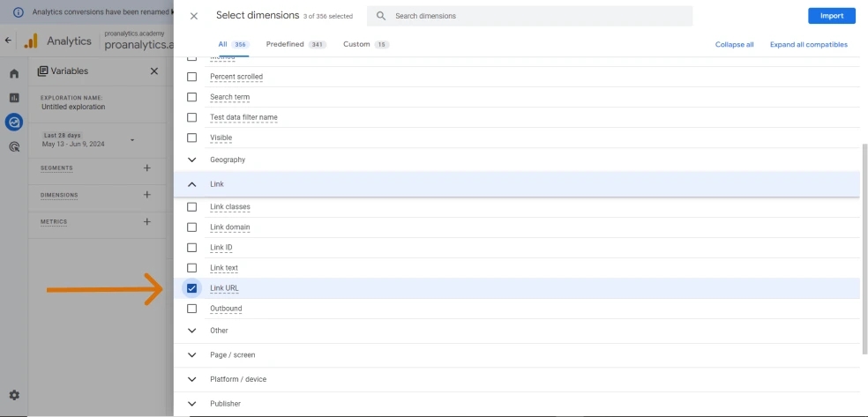868x417 pixels.
Task: Click the Last 28 days label
Action: 62,136
